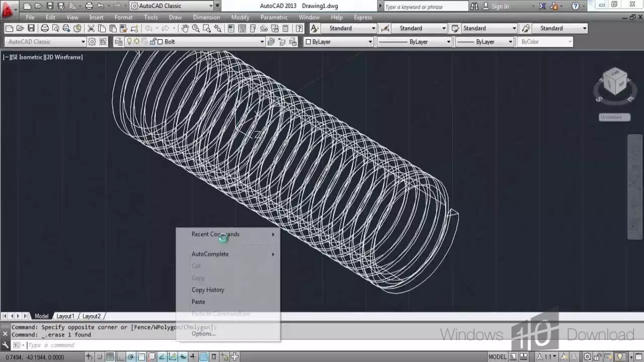
Task: Open the DesignCenter icon
Action: point(242,28)
